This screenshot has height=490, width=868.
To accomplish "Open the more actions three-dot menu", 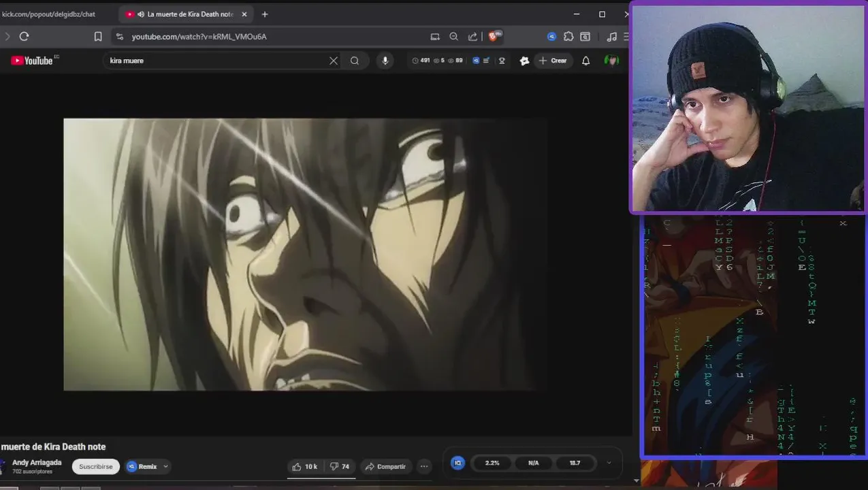I will (424, 466).
